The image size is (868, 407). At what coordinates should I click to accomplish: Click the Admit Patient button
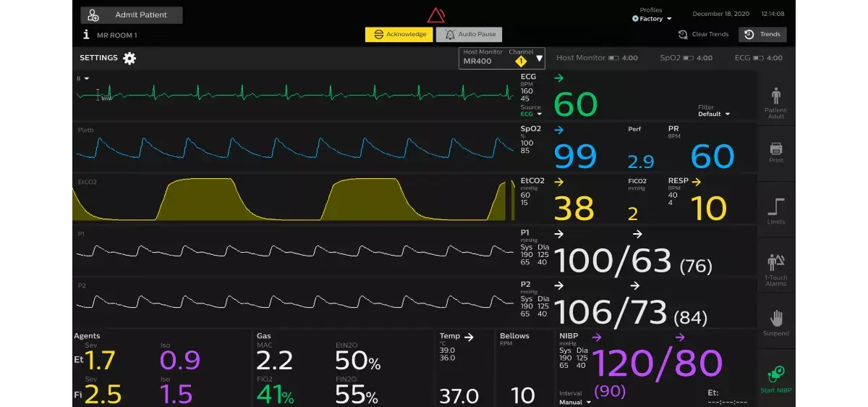(132, 15)
